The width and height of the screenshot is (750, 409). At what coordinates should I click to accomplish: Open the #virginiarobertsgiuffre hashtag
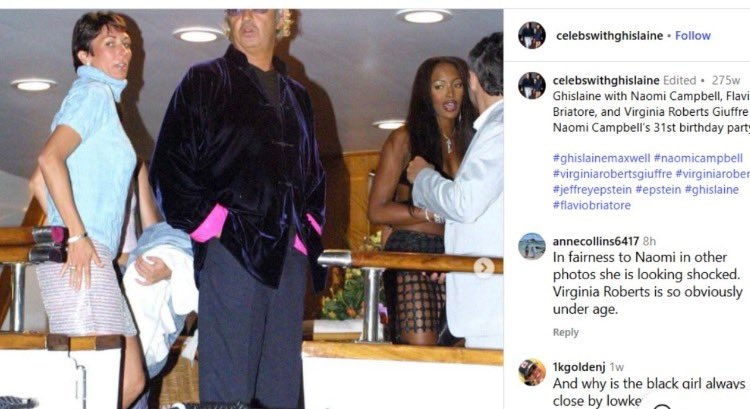pos(612,174)
